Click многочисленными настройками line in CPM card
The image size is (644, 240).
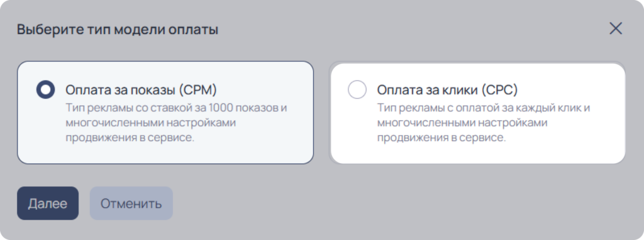tap(151, 123)
